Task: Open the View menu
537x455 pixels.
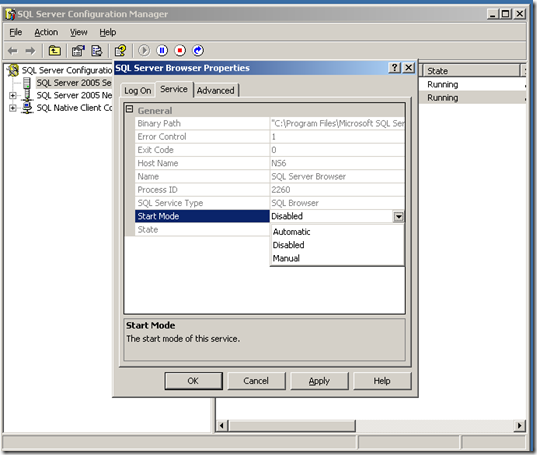Action: [x=78, y=32]
